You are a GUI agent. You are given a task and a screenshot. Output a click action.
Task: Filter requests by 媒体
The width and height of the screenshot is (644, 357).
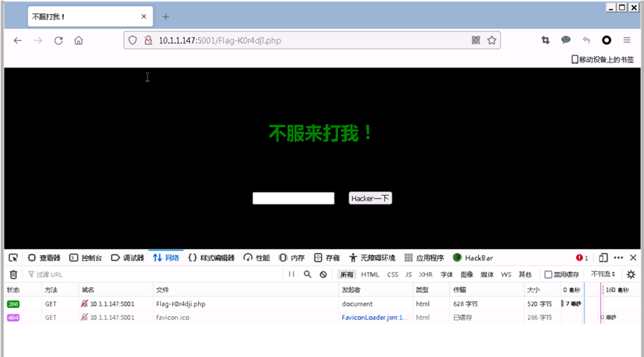coord(487,274)
